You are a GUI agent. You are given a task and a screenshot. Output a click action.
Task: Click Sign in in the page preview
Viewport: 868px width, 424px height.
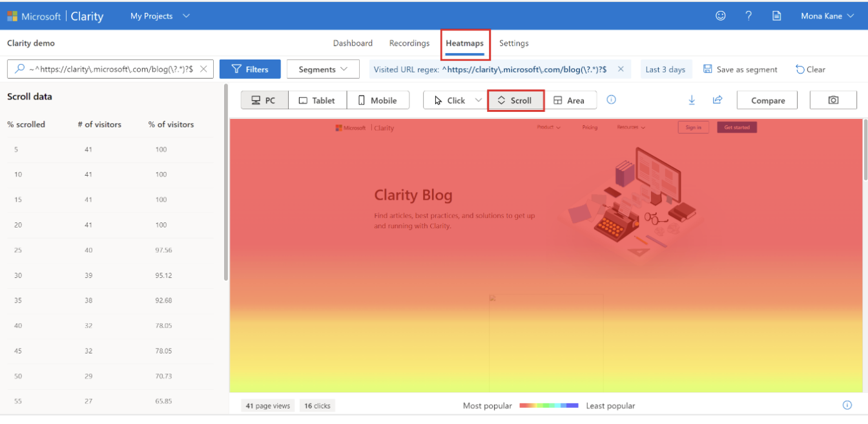(693, 127)
